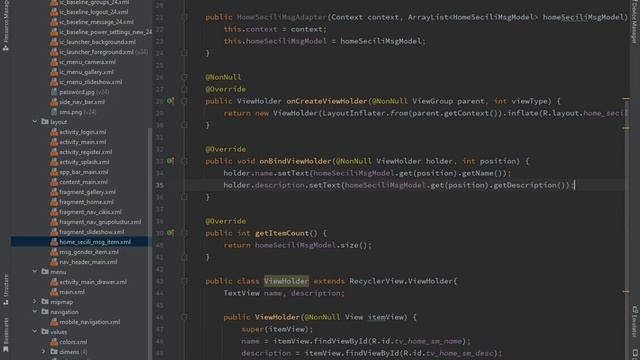Select activity_splash.xml layout file
Viewport: 640px width, 360px height.
coord(80,162)
